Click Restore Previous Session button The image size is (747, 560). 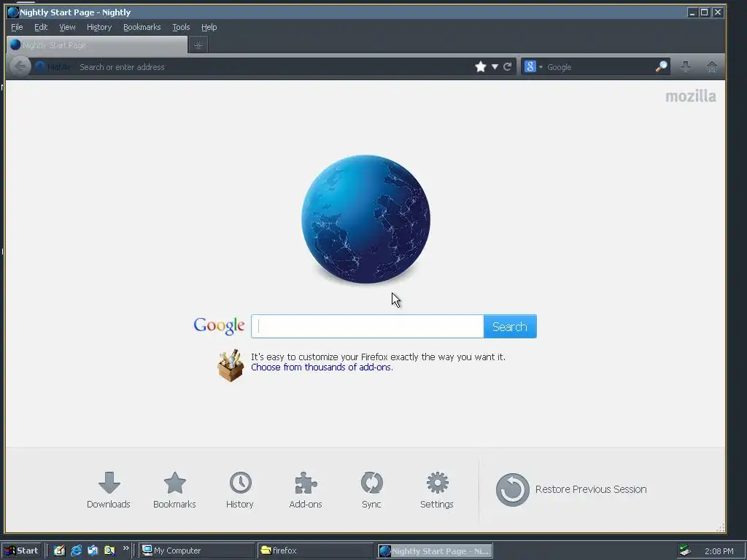pyautogui.click(x=571, y=489)
